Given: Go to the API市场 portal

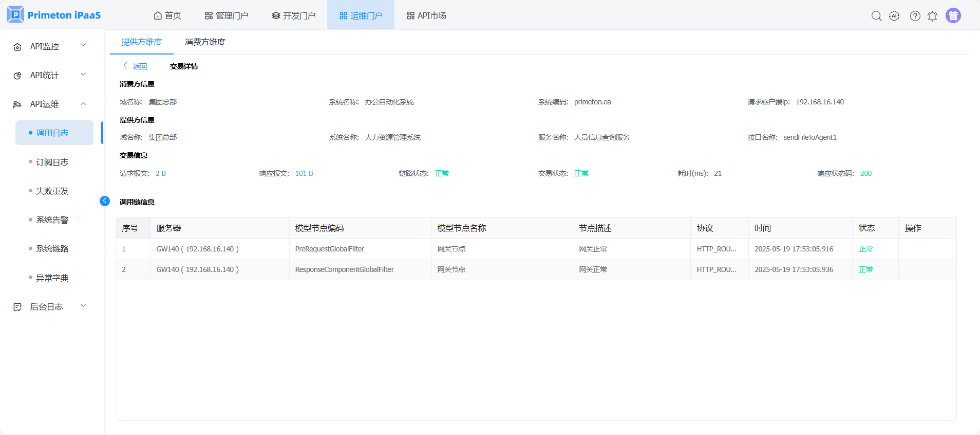Looking at the screenshot, I should point(426,15).
